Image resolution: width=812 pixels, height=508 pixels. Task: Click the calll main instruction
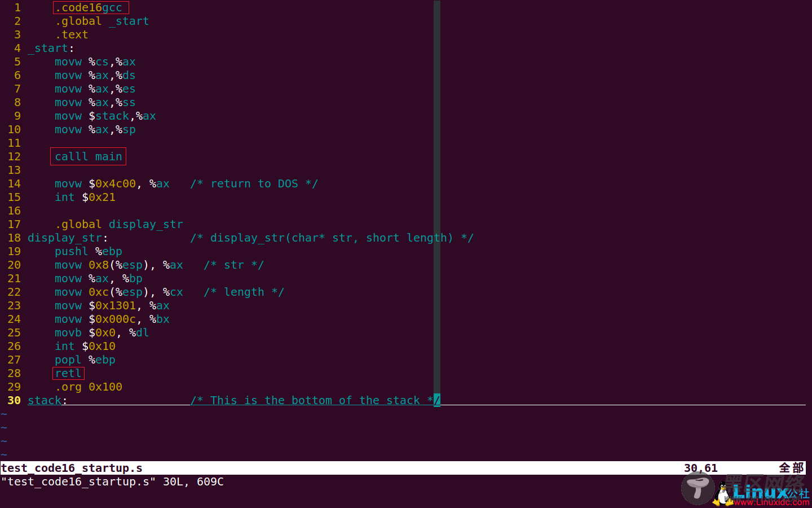[x=89, y=156]
